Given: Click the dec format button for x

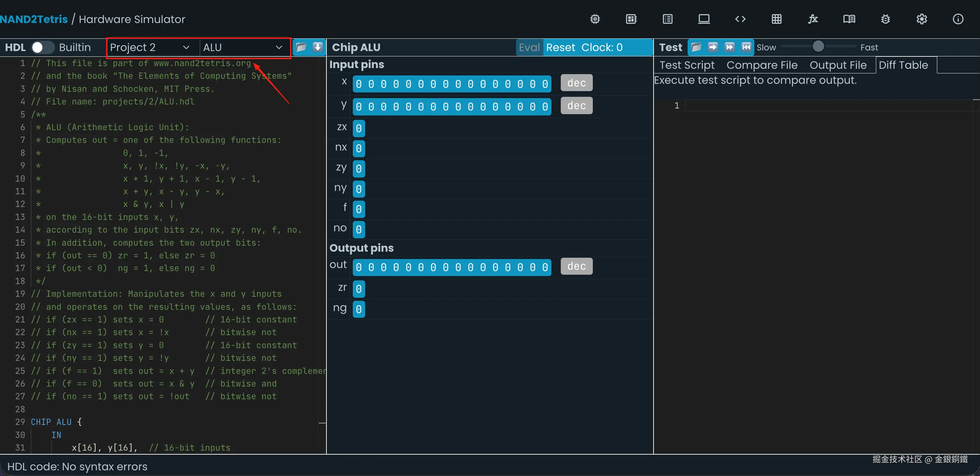Looking at the screenshot, I should (576, 83).
